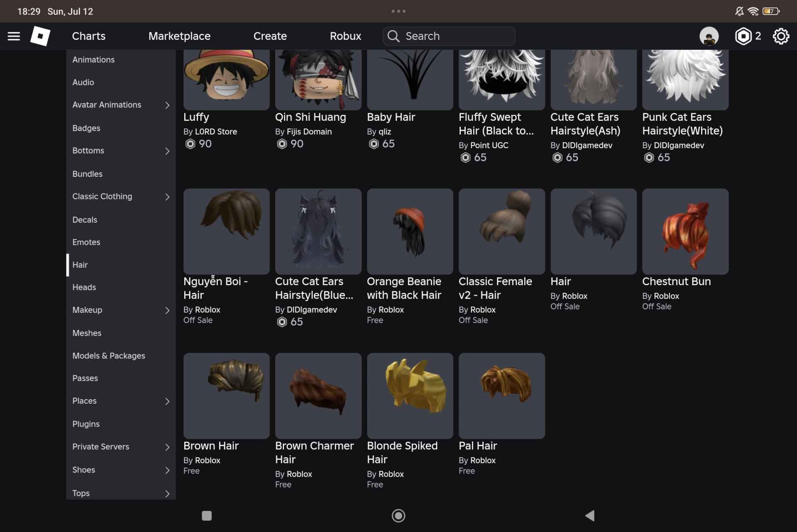The image size is (797, 532).
Task: Open the Luffy straw hat thumbnail
Action: pos(226,79)
